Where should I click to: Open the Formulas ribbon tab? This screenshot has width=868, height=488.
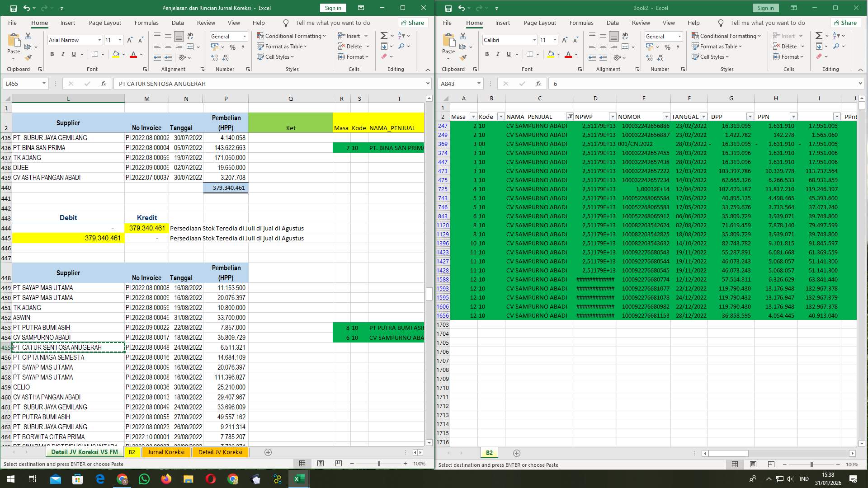click(146, 23)
